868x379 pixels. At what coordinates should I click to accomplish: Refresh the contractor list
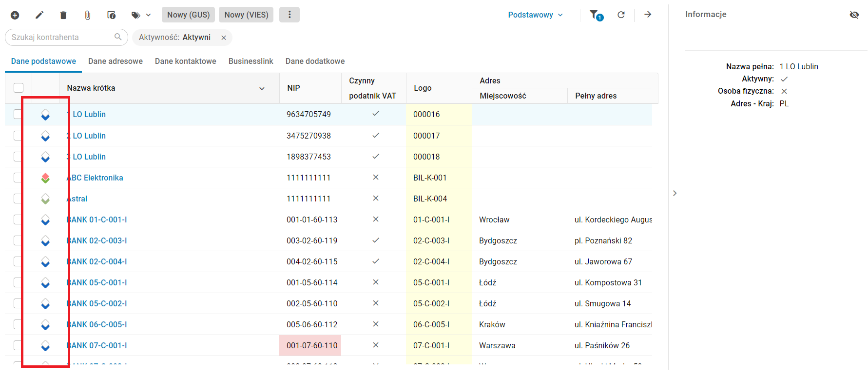[x=621, y=15]
